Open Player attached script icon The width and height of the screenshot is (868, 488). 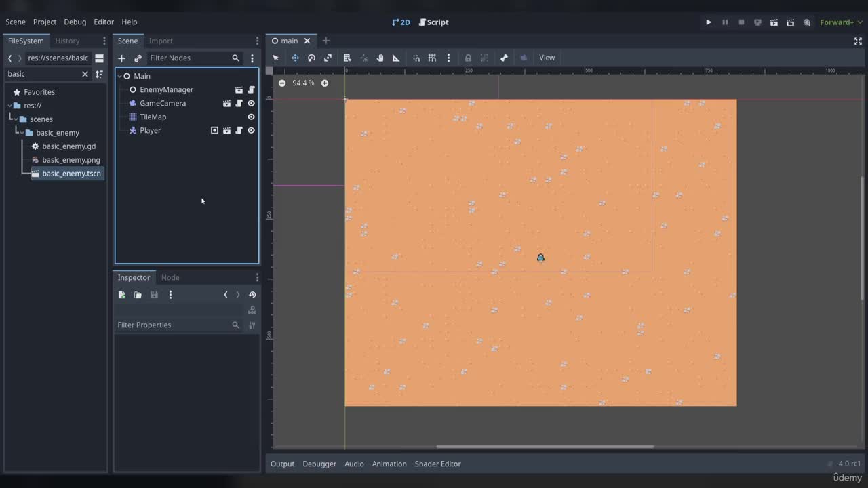(239, 130)
